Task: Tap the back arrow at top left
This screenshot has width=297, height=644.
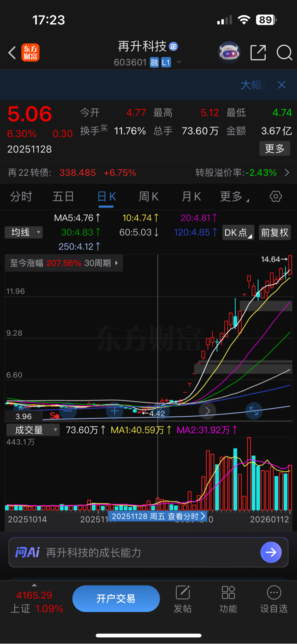Action: [x=12, y=53]
